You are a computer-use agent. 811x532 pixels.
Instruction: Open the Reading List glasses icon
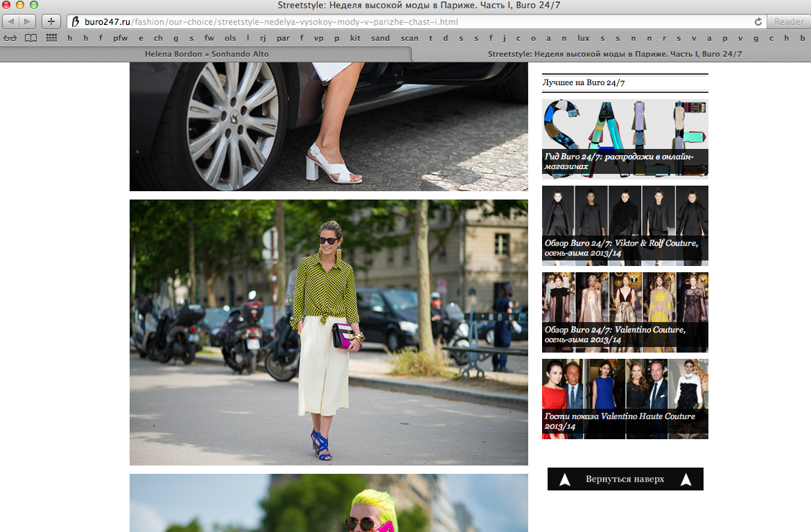(10, 38)
